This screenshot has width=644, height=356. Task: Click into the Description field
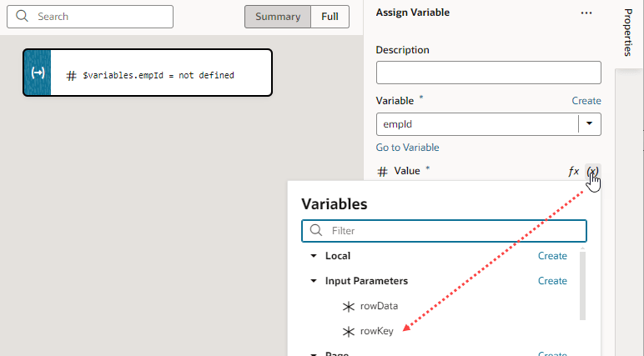489,73
